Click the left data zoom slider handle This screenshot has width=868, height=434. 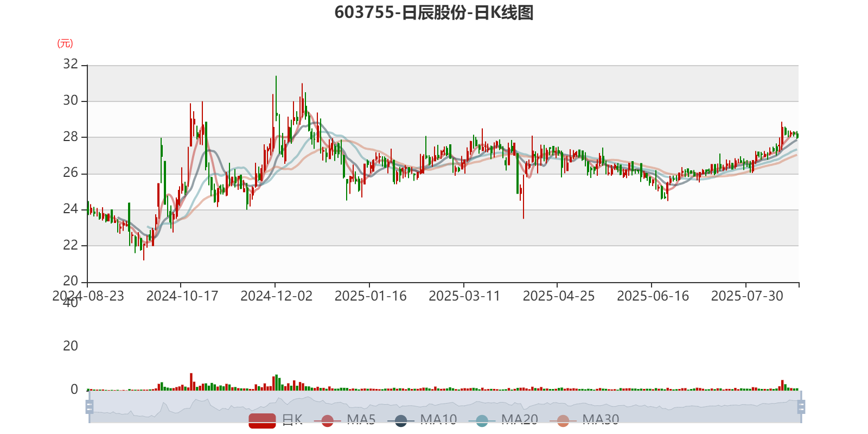90,407
